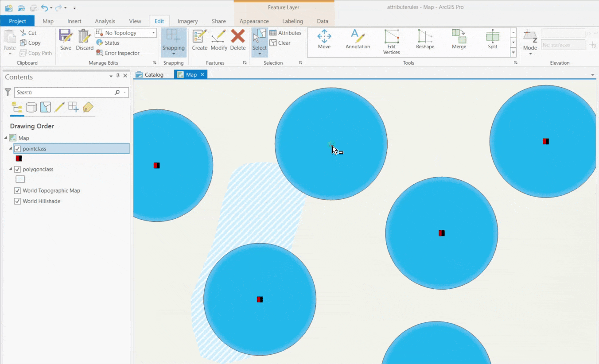Expand the Tools gallery more arrow

pos(513,52)
